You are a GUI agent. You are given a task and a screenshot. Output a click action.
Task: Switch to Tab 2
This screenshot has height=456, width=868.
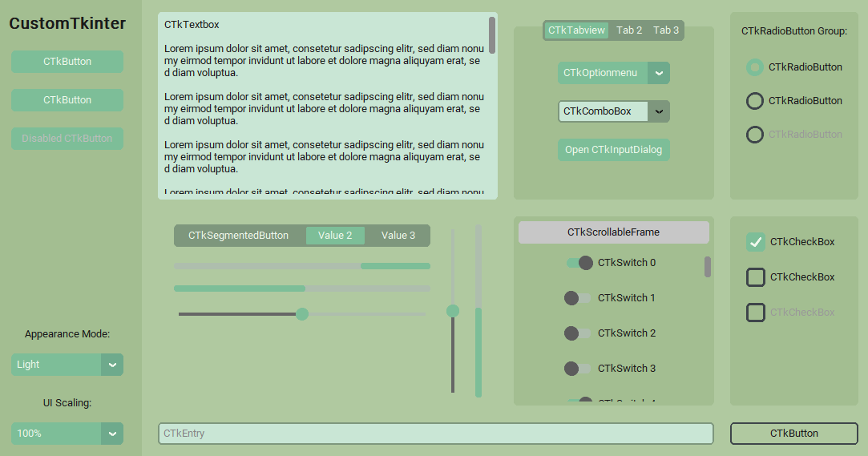629,30
